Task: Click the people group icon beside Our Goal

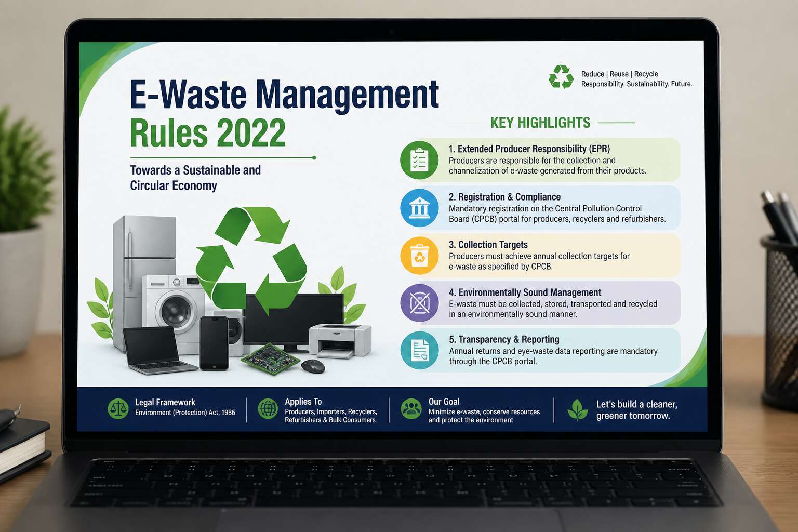Action: (x=411, y=409)
